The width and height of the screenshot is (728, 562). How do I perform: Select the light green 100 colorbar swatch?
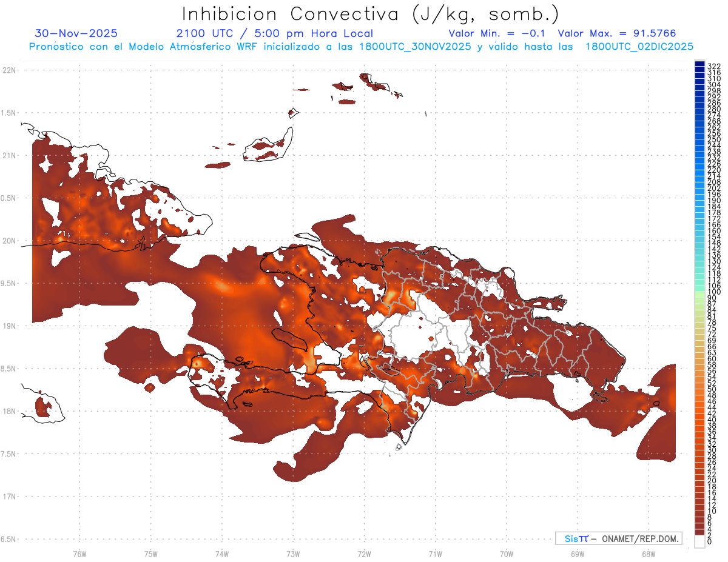(x=699, y=292)
